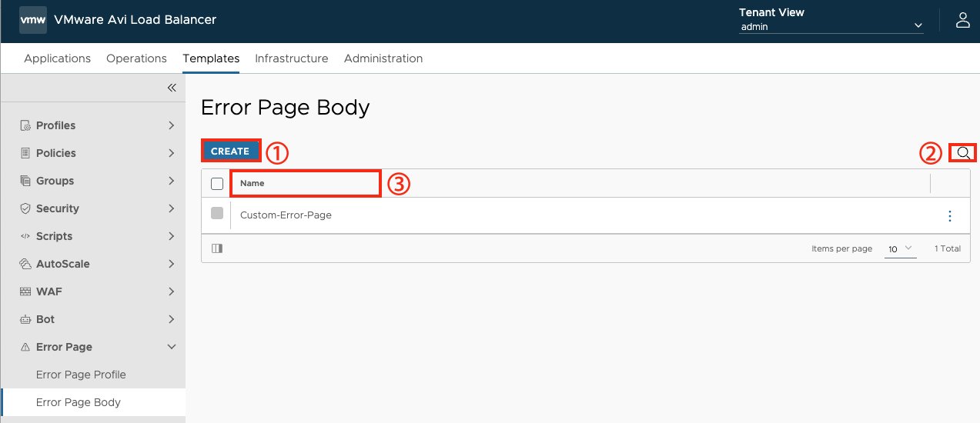
Task: Click the AutoScale menu label
Action: click(63, 264)
